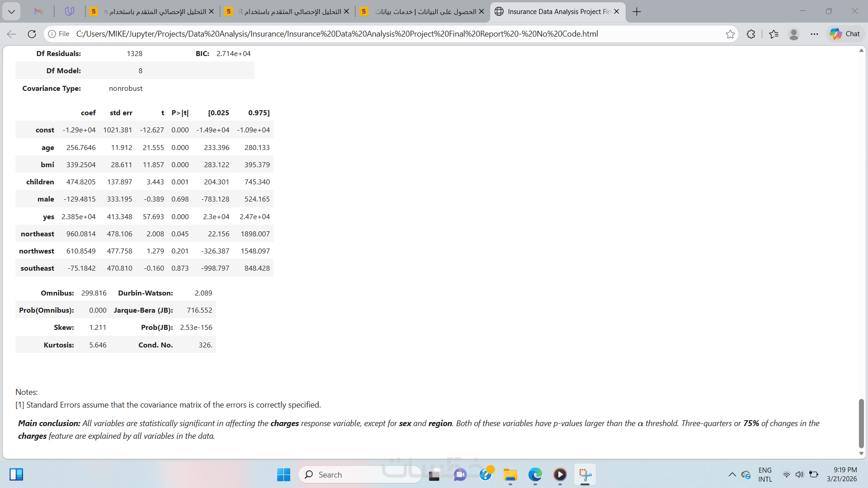Add page to favorites with star icon
Screen dimensions: 868x488
coord(730,34)
